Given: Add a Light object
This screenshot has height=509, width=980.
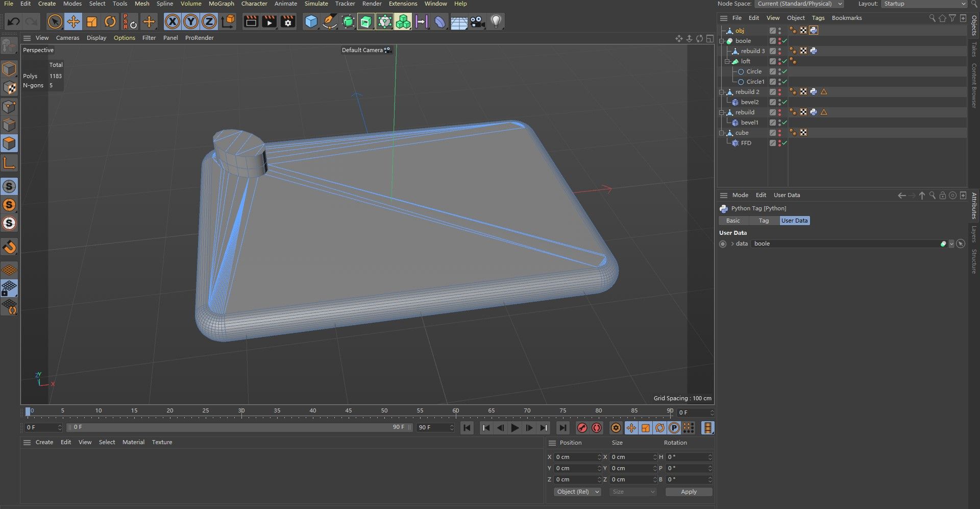Looking at the screenshot, I should pos(496,21).
